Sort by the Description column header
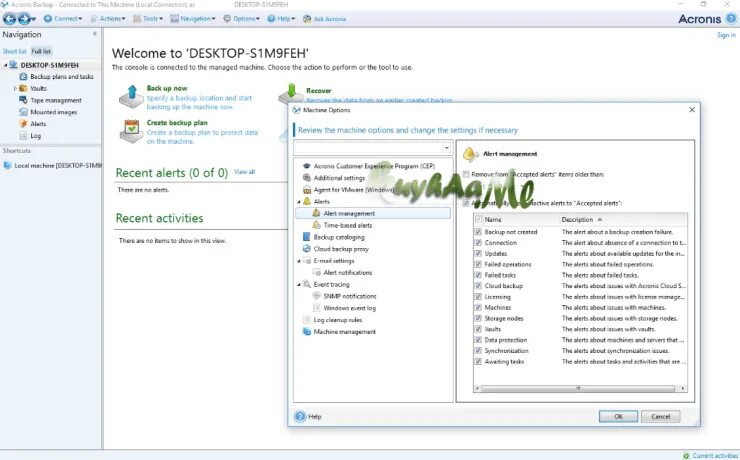 coord(577,219)
